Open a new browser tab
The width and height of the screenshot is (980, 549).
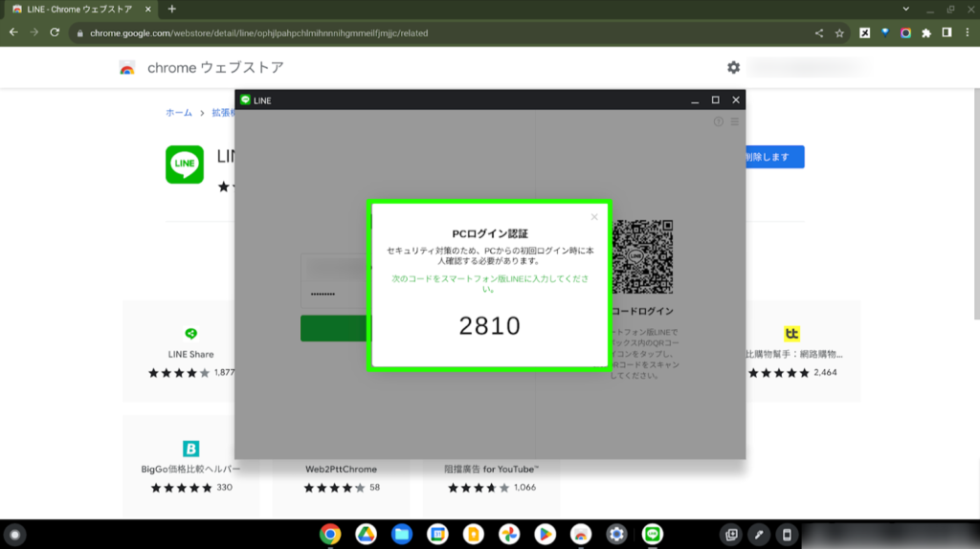pyautogui.click(x=171, y=9)
